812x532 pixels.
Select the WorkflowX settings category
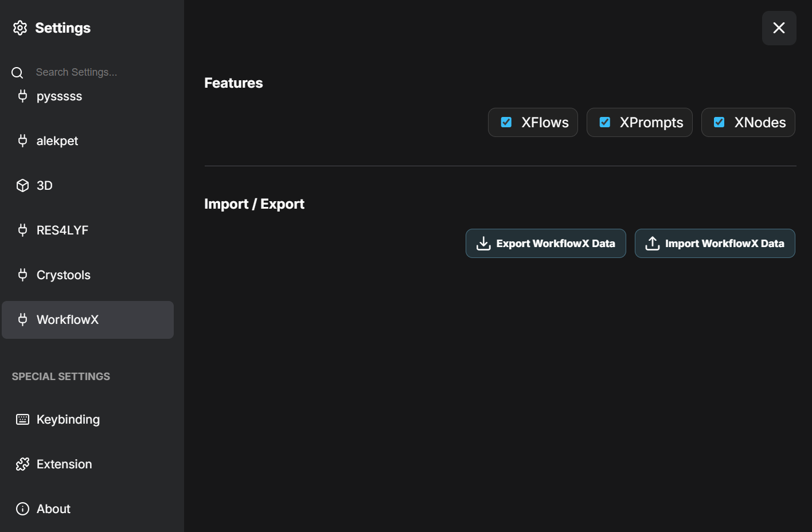(88, 320)
